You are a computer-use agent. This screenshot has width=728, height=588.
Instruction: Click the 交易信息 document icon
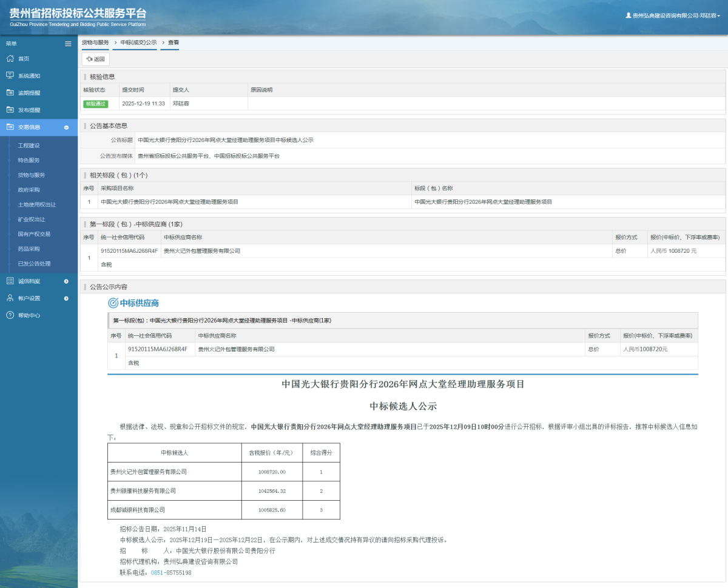(9, 127)
